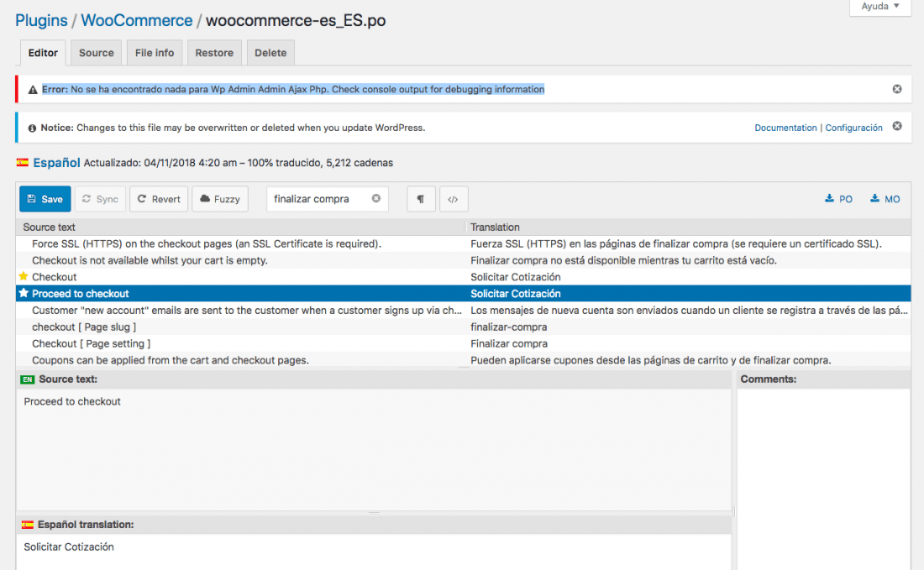
Task: Click the error warning triangle icon
Action: [x=33, y=90]
